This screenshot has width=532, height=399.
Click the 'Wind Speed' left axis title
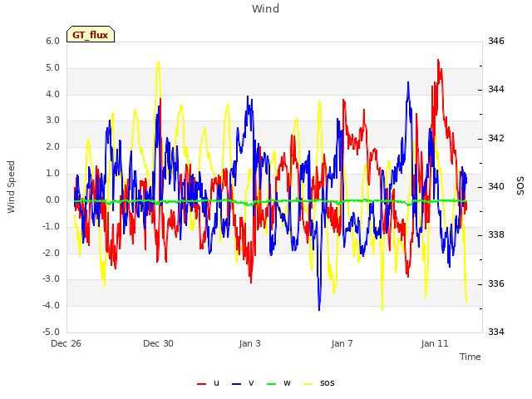(11, 187)
